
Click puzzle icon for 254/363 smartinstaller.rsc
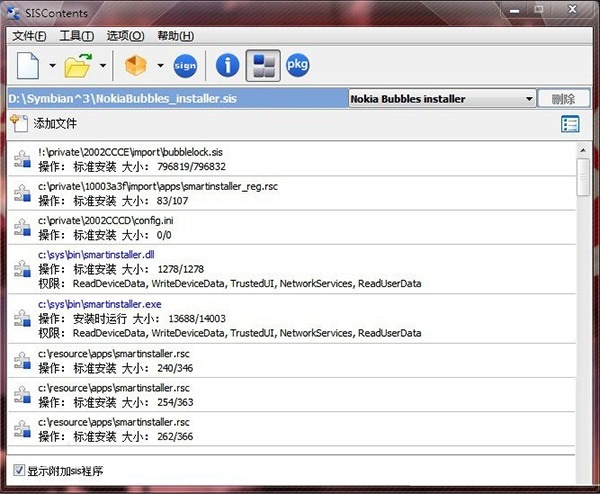click(22, 395)
